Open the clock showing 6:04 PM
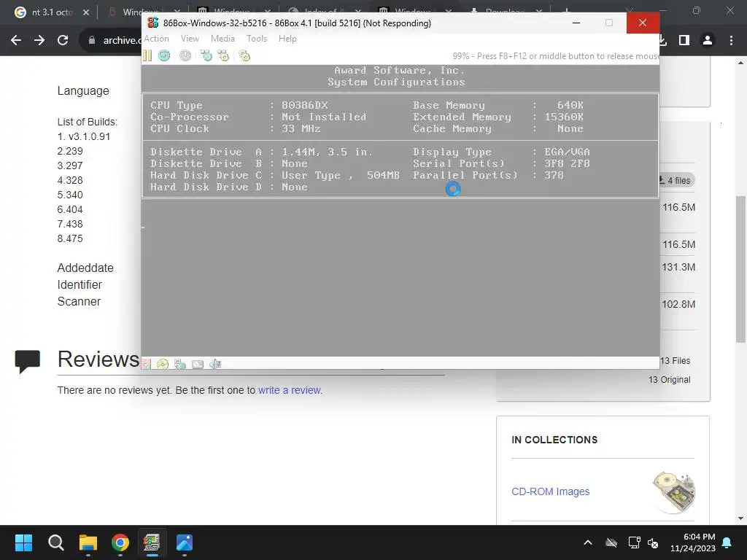The image size is (747, 560). [x=693, y=542]
